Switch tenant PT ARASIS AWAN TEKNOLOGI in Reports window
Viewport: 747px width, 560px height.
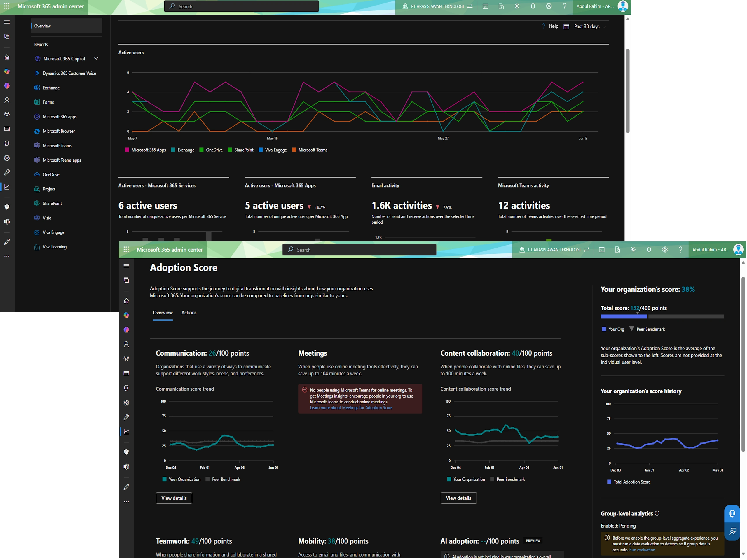(x=437, y=6)
